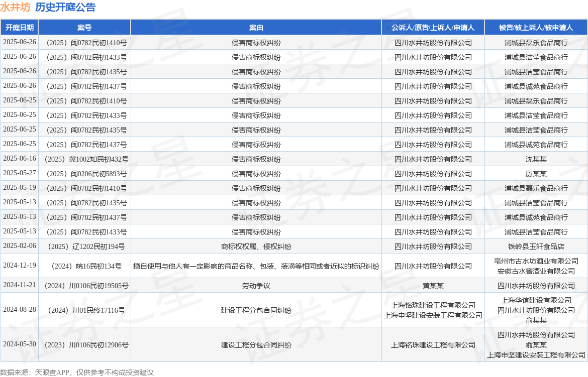Click defendant 亳州市古水坊酒业有限公司

point(536,261)
